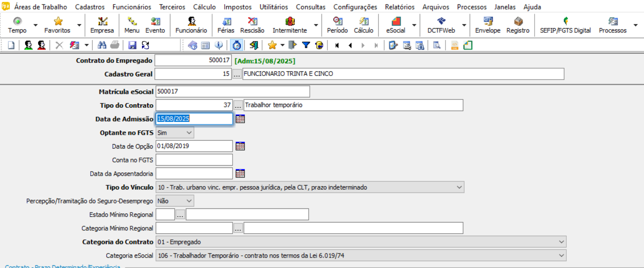The width and height of the screenshot is (644, 268).
Task: Save record with floppy disk icon
Action: 132,45
